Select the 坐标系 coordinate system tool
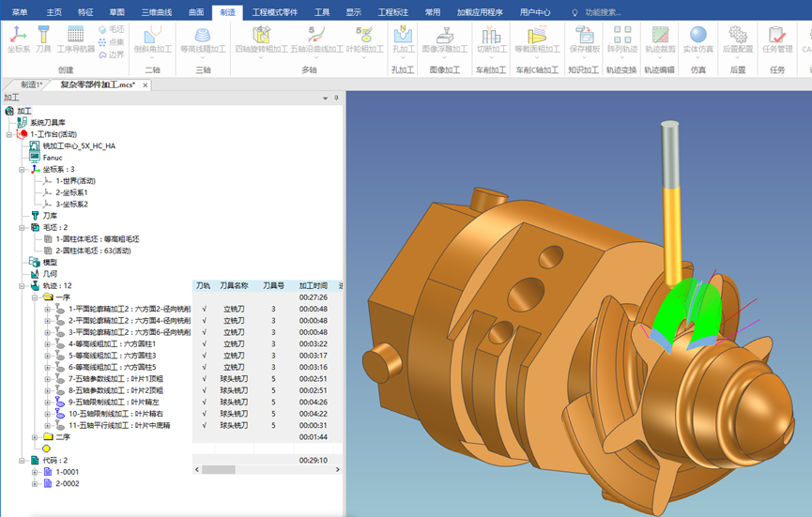This screenshot has width=812, height=517. coord(19,39)
